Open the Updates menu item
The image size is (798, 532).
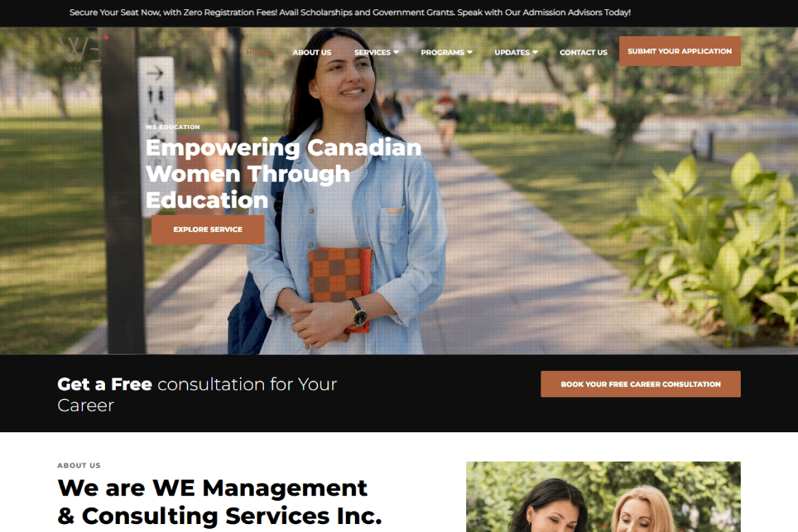click(512, 53)
